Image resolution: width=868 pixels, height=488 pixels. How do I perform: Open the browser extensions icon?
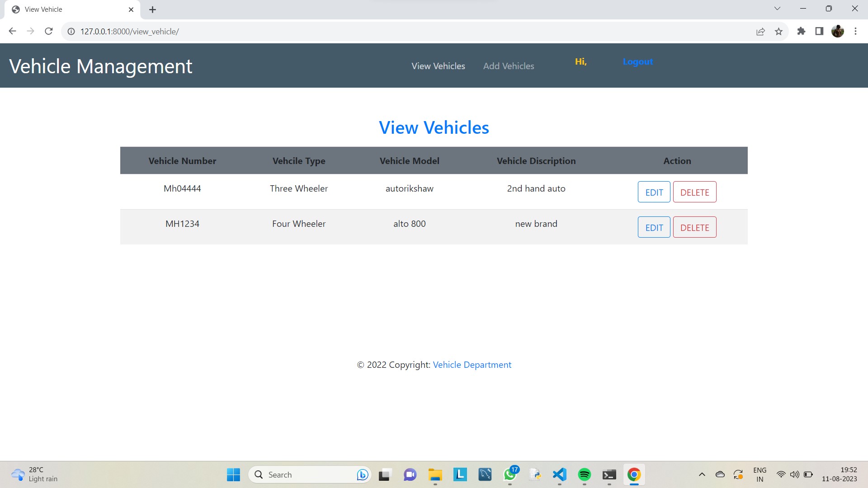coord(802,31)
